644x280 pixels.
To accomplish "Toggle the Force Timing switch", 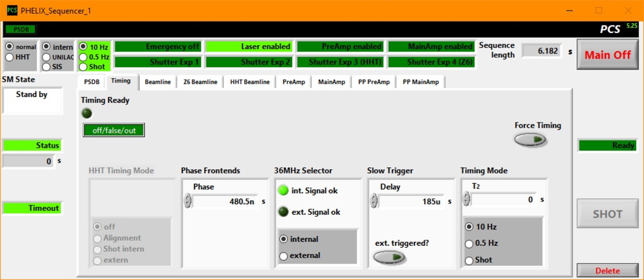I will [x=530, y=140].
